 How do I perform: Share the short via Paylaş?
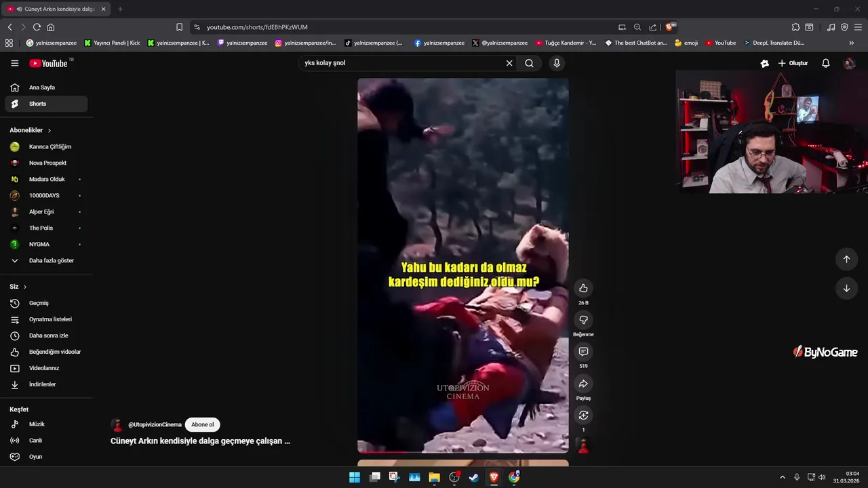pos(583,384)
